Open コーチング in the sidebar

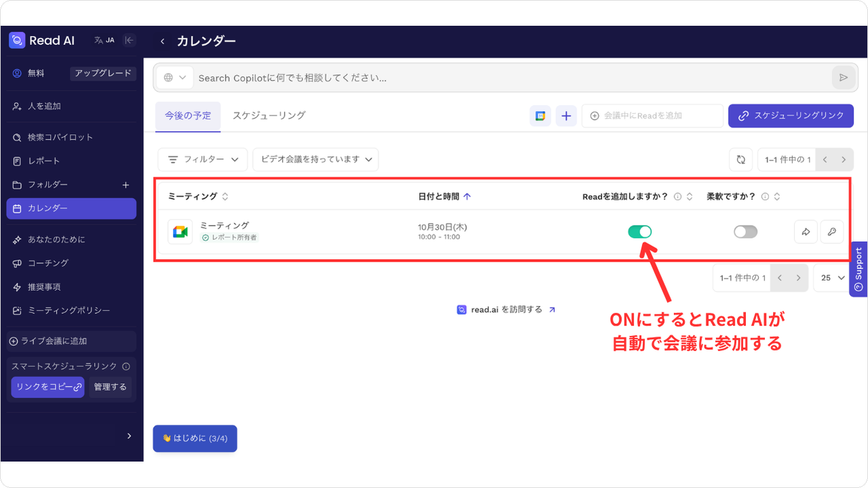click(71, 263)
